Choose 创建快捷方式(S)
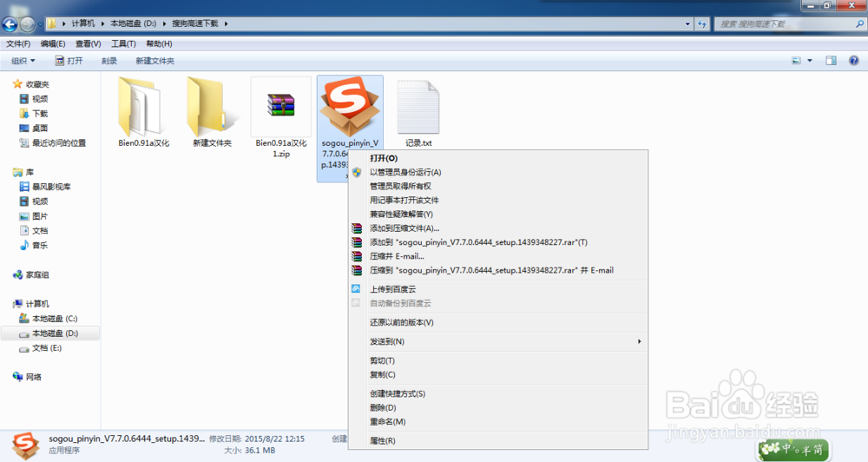Viewport: 868px width, 462px height. click(x=398, y=394)
